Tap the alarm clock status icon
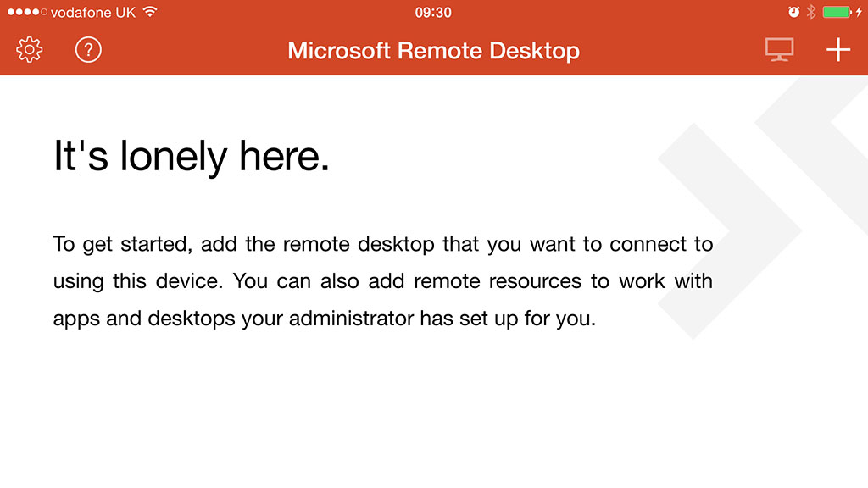The height and width of the screenshot is (488, 868). (793, 12)
